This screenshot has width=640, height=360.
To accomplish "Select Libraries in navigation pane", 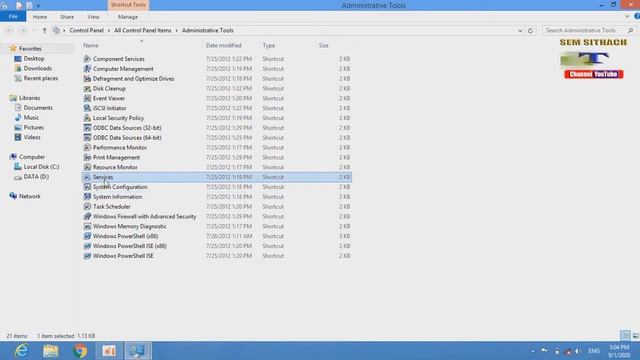I will coord(29,98).
